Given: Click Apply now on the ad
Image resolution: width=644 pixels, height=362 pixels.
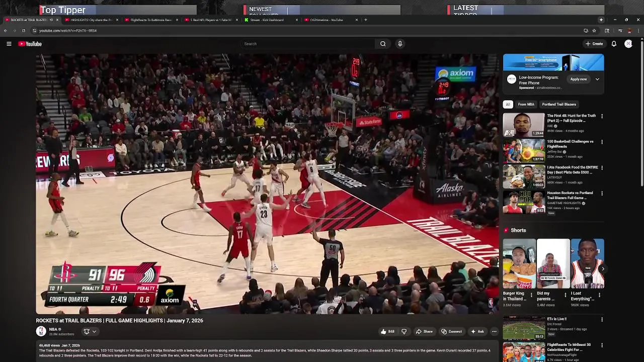Looking at the screenshot, I should click(x=579, y=79).
